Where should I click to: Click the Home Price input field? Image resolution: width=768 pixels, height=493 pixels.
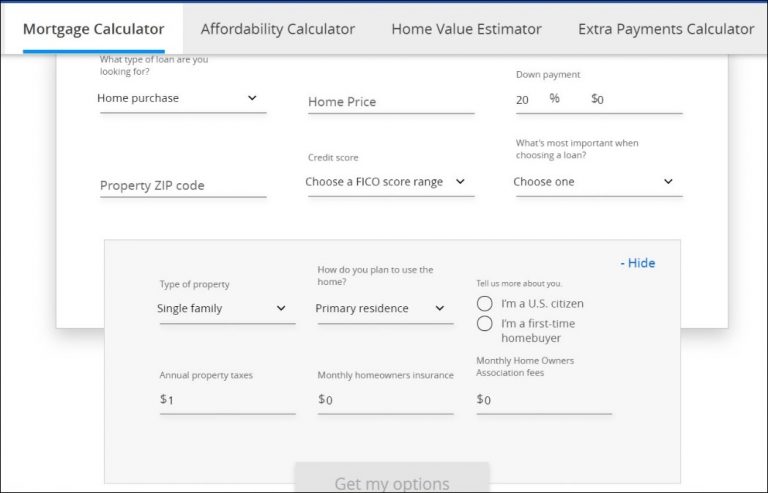(x=390, y=102)
